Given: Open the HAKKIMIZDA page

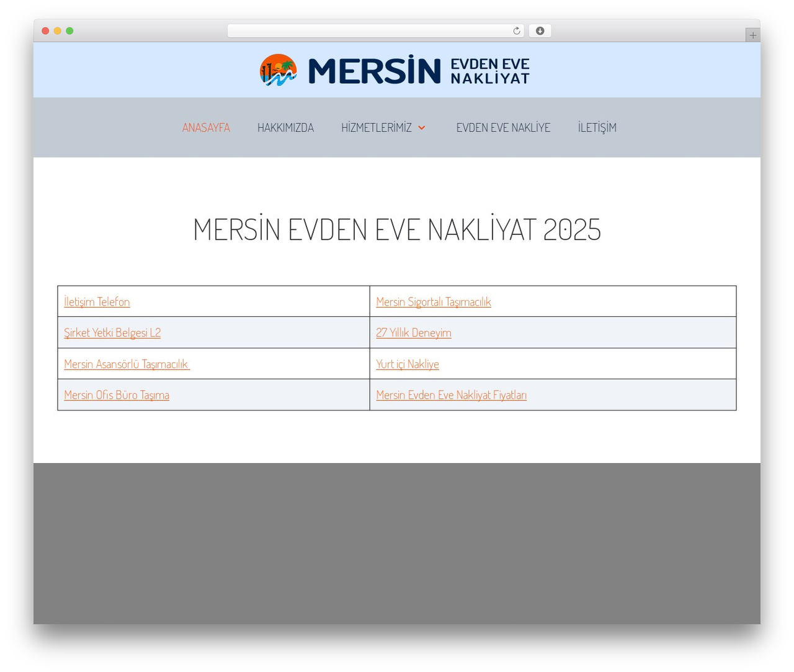Looking at the screenshot, I should tap(285, 128).
